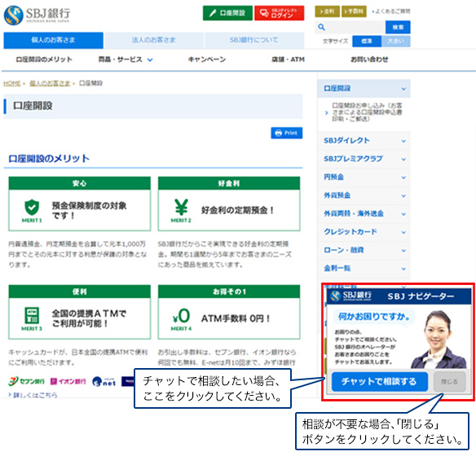
Task: Expand the 円預金 sidebar section
Action: pos(364,177)
